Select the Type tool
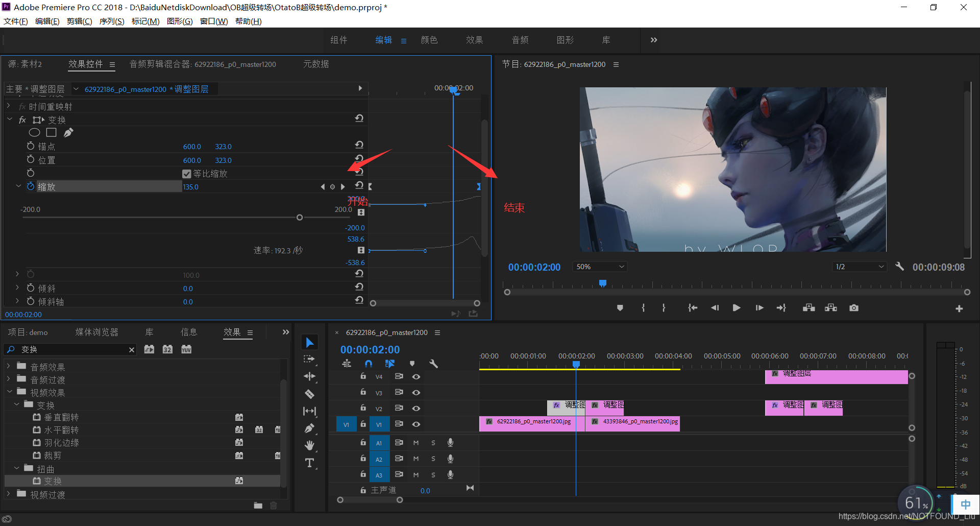 pos(309,463)
